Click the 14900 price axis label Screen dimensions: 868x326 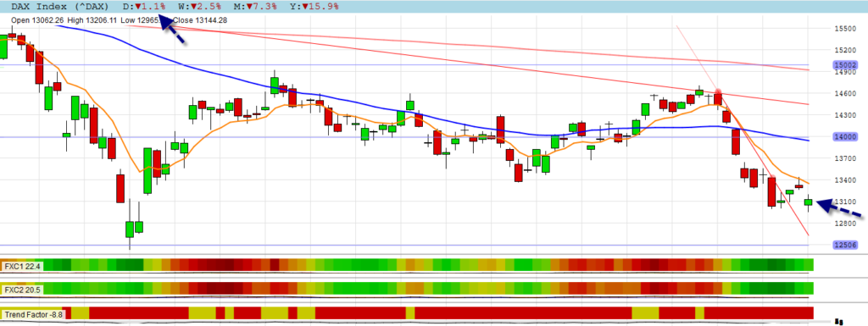coord(845,72)
